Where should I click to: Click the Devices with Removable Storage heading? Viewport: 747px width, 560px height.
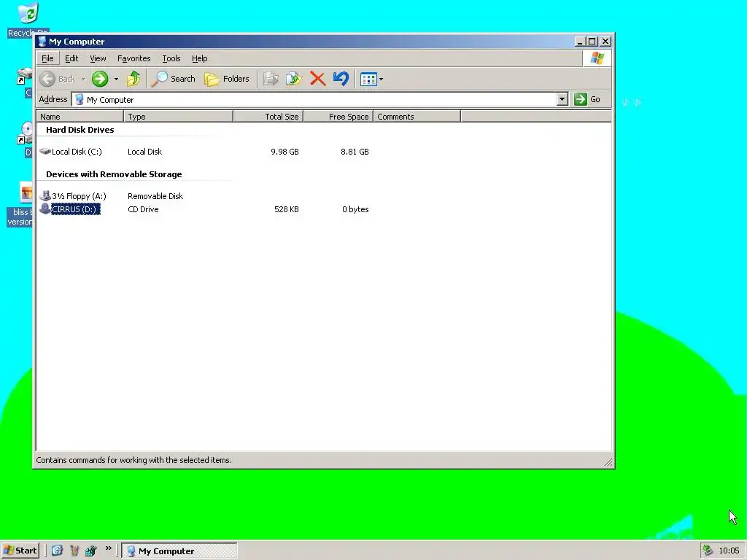point(114,174)
